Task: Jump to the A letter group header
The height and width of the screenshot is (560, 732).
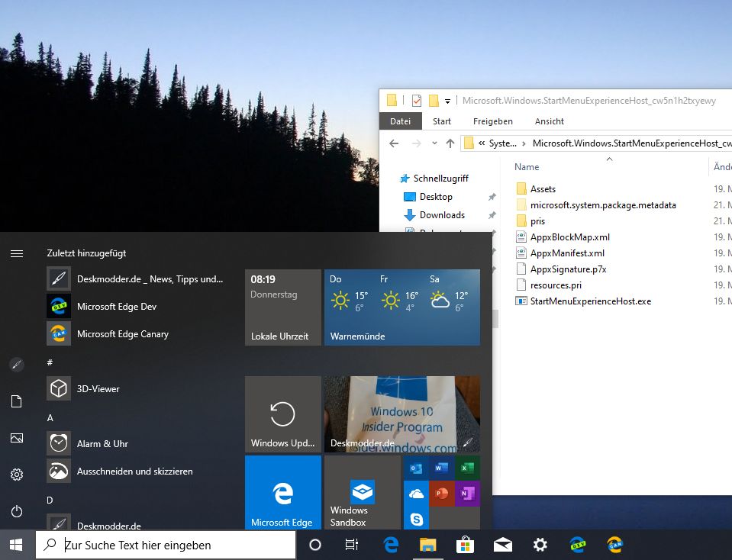Action: pos(50,417)
